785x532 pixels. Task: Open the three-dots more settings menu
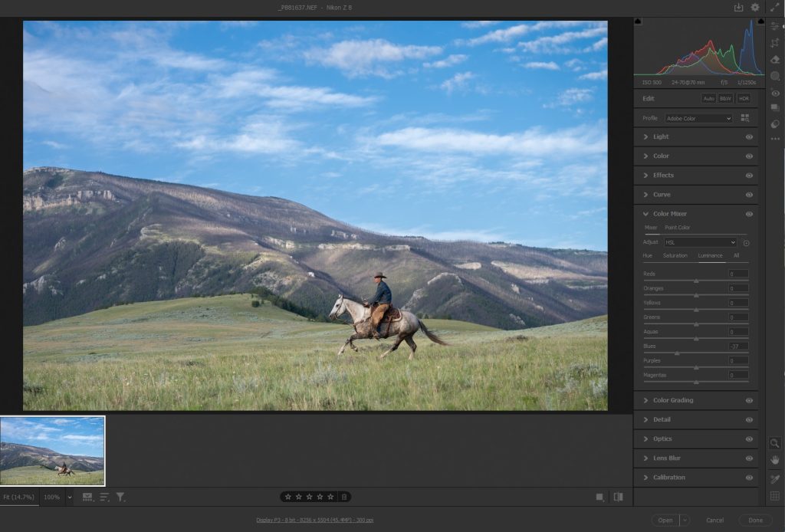tap(775, 139)
